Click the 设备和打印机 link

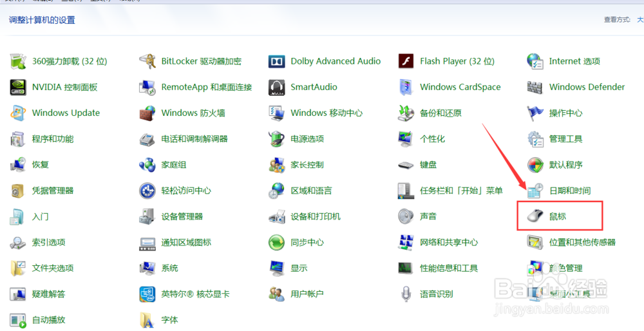coord(316,216)
